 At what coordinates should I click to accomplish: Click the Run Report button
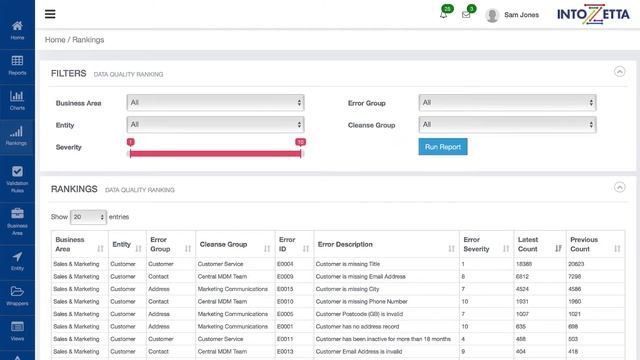coord(443,147)
